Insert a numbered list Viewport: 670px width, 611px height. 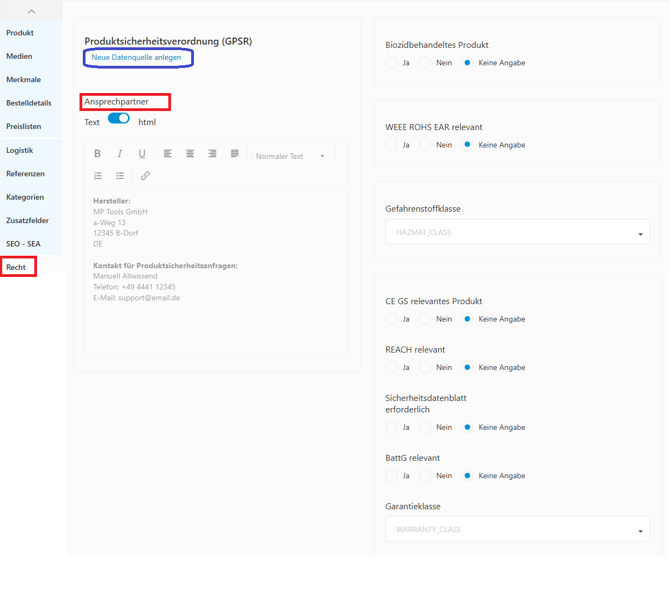click(x=98, y=176)
